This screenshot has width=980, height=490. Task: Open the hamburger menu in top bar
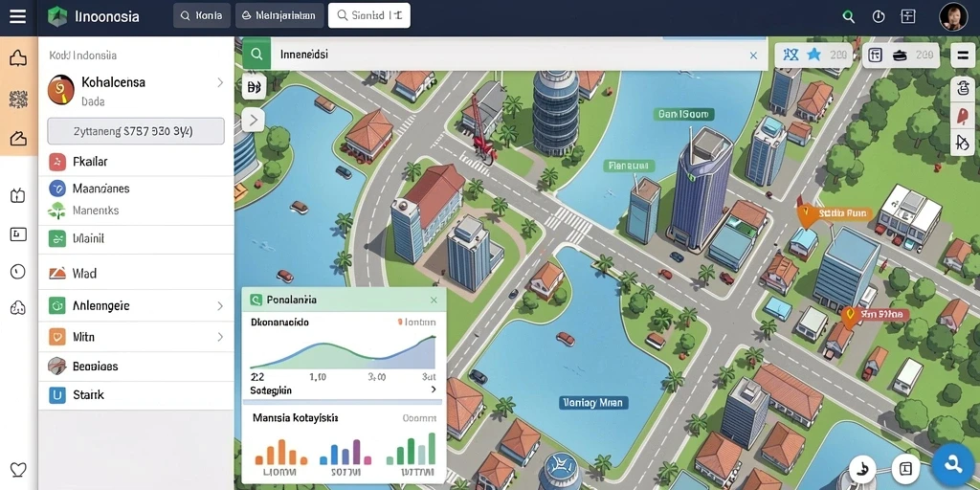point(17,16)
